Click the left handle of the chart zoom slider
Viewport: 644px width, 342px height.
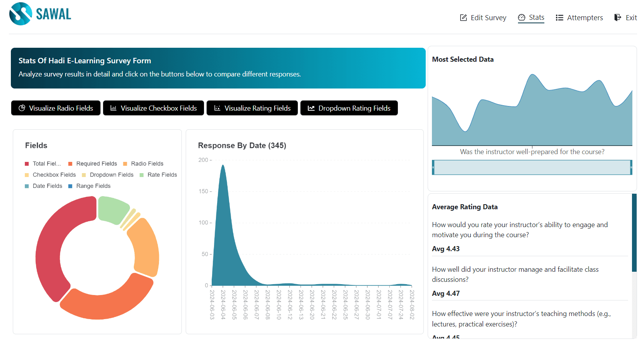pyautogui.click(x=433, y=167)
